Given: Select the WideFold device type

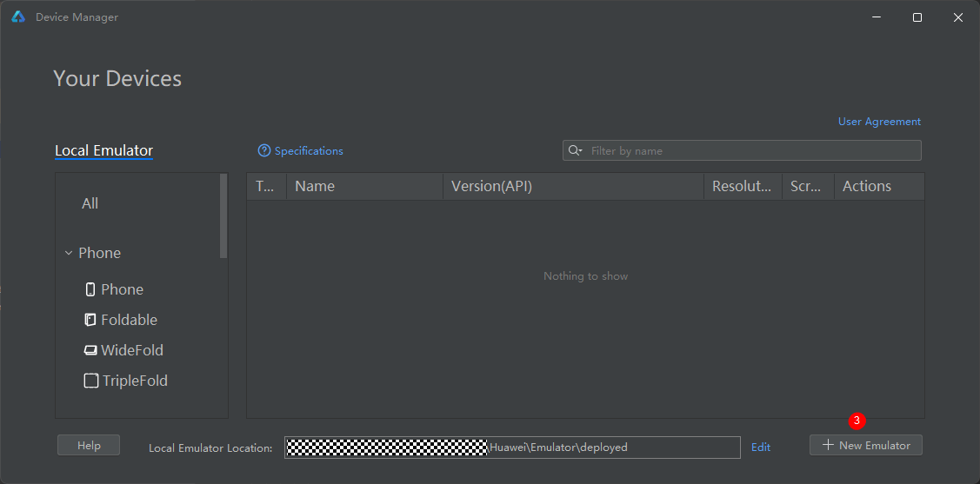Looking at the screenshot, I should click(x=132, y=350).
